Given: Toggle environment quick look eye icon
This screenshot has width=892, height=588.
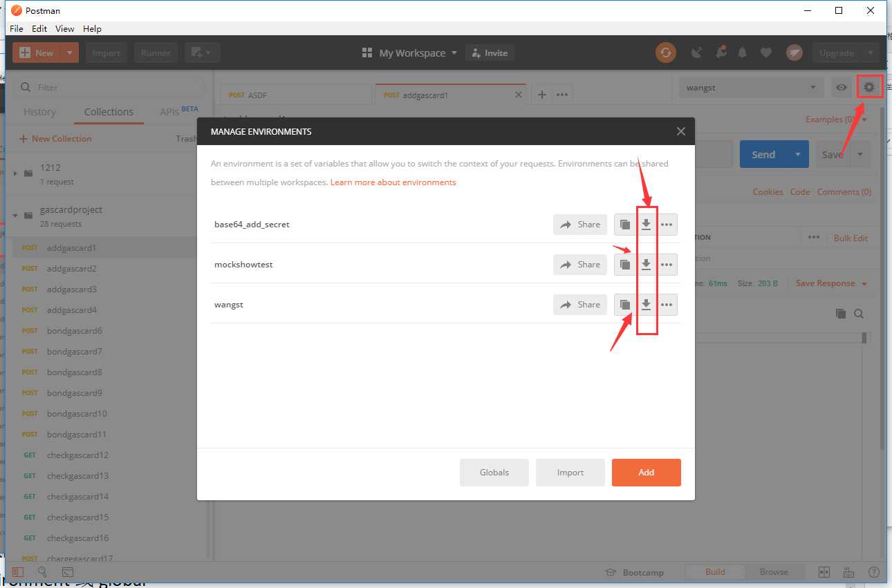Looking at the screenshot, I should click(x=842, y=88).
